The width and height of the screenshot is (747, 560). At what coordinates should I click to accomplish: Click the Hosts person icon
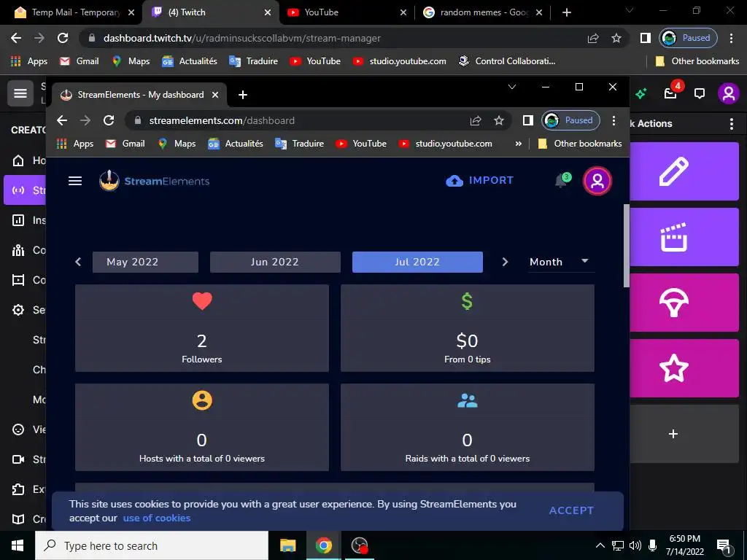[202, 400]
